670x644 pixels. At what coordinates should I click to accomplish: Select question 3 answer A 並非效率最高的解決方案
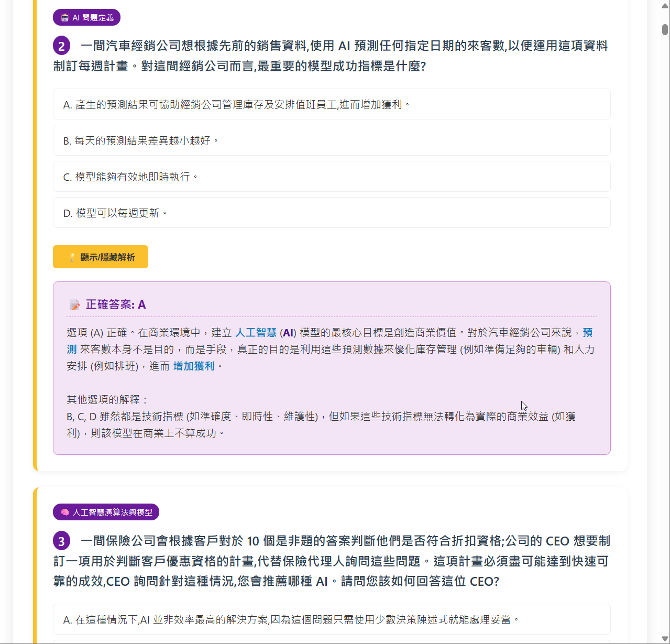click(332, 619)
